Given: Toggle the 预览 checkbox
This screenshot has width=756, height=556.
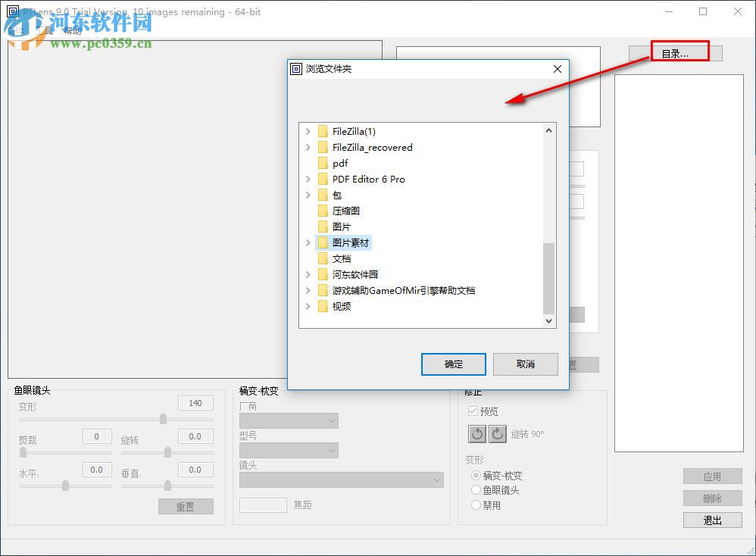Looking at the screenshot, I should click(x=473, y=411).
